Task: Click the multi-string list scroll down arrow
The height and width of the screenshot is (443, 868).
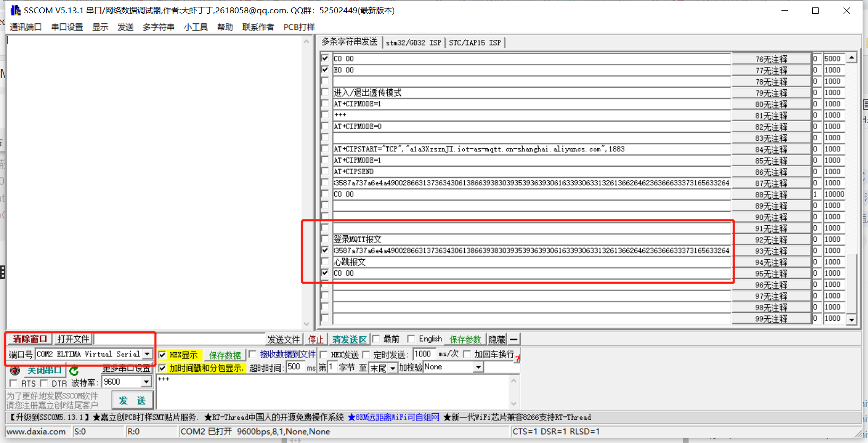Action: tap(852, 319)
